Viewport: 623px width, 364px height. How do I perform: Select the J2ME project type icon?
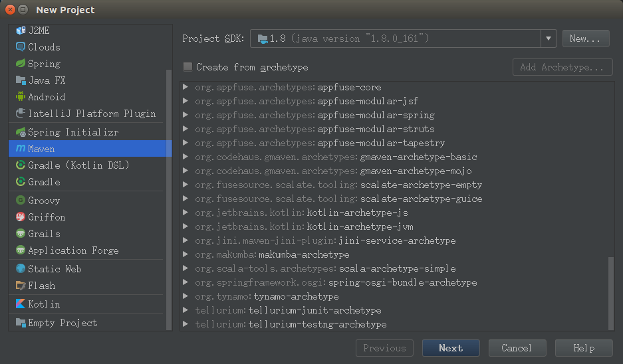[x=21, y=31]
